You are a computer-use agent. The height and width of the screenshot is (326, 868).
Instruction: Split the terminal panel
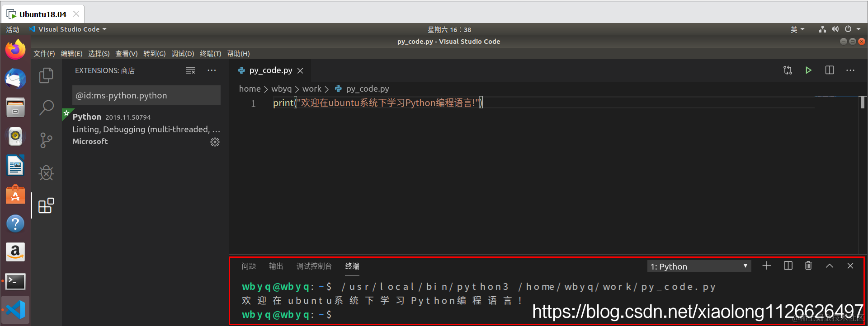(x=788, y=265)
